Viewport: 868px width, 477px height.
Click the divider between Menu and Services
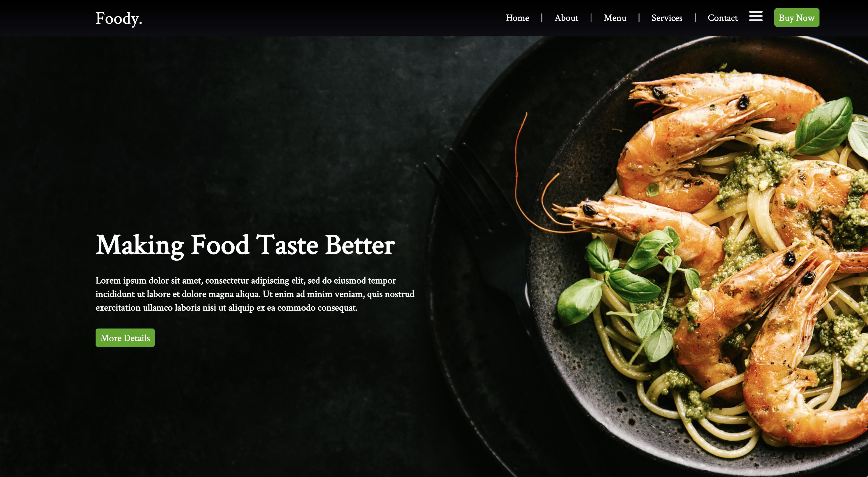639,18
